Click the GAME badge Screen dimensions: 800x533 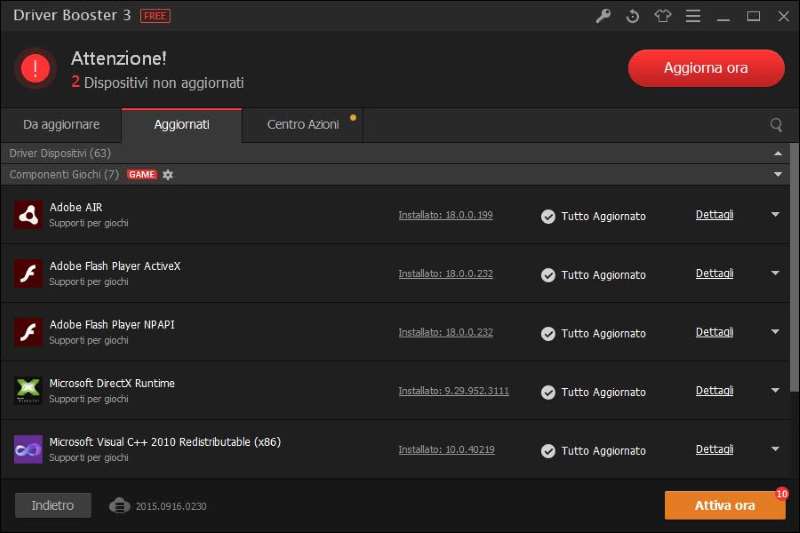click(x=142, y=174)
